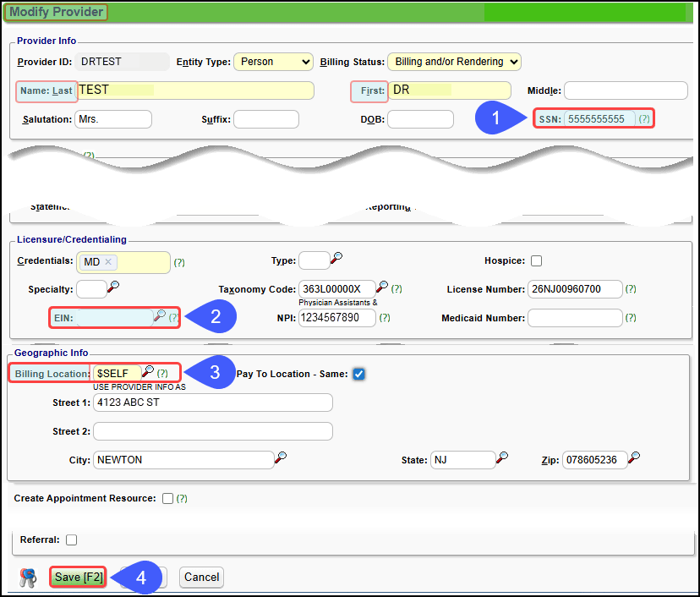Viewport: 700px width, 597px height.
Task: Open the Specialty lookup magnifier
Action: point(113,288)
